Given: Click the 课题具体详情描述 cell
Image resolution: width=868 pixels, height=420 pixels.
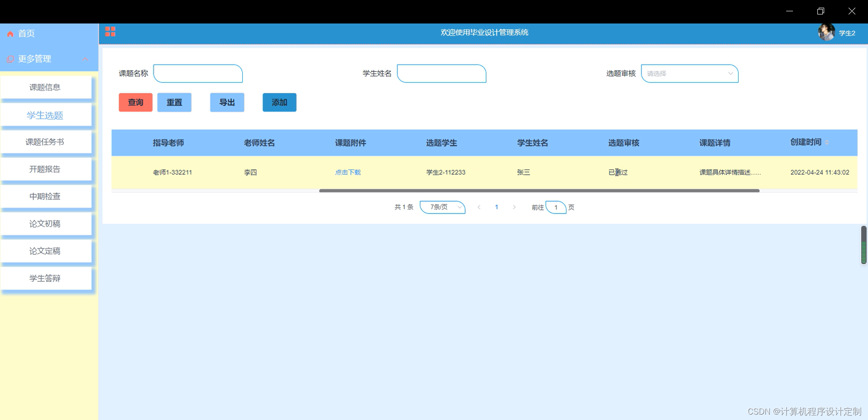Looking at the screenshot, I should coord(730,172).
